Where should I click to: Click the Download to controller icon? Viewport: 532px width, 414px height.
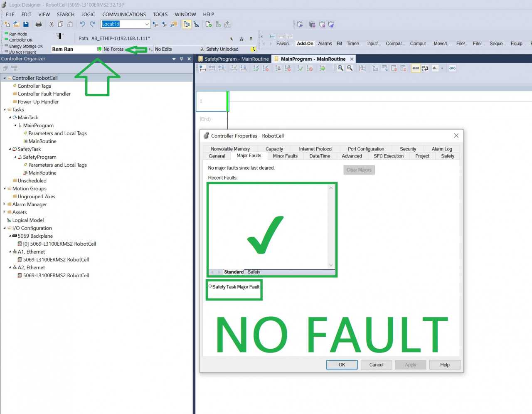[227, 25]
